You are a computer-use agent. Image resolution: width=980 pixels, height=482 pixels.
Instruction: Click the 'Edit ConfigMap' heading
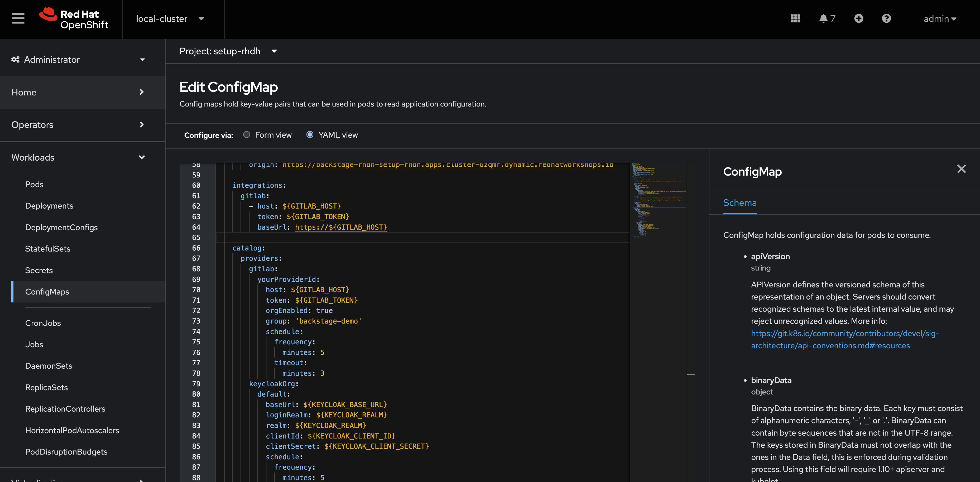click(x=229, y=87)
